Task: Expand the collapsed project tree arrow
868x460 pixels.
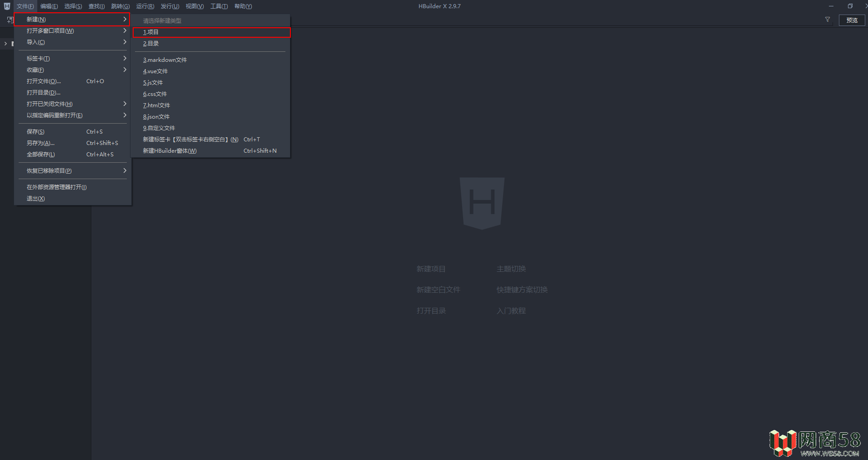Action: (x=5, y=44)
